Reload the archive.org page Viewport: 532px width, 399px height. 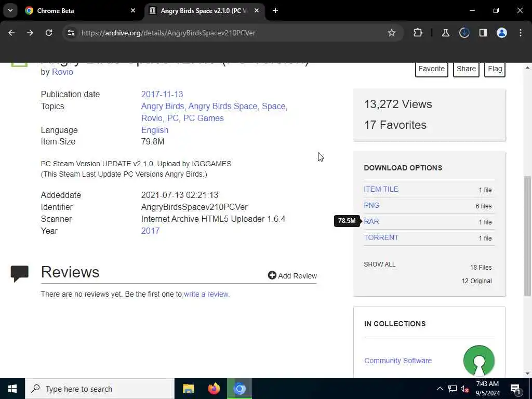49,33
